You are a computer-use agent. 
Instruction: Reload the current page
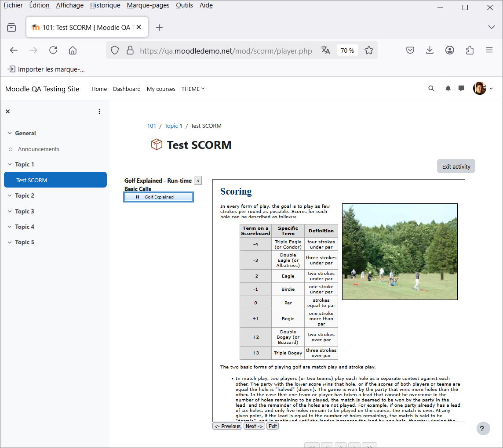pyautogui.click(x=53, y=51)
